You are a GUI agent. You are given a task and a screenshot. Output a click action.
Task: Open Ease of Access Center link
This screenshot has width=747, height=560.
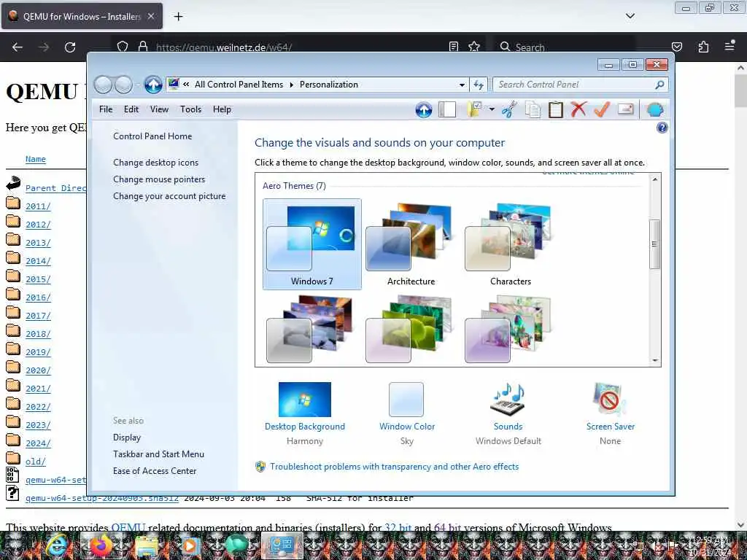coord(155,470)
